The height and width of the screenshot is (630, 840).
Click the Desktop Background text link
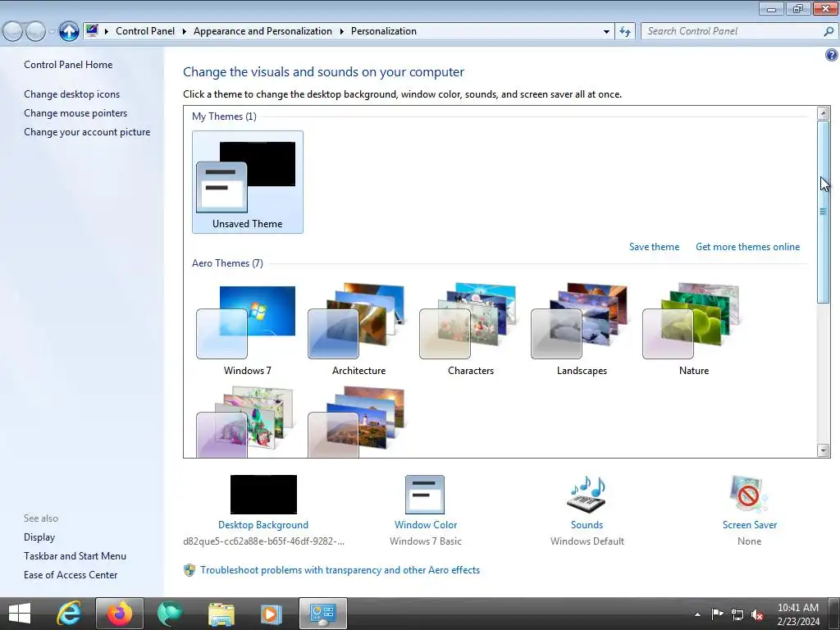[x=263, y=525]
